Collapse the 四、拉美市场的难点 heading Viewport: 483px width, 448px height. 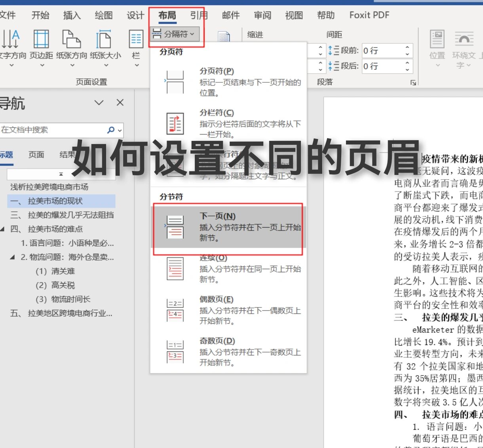[x=2, y=229]
